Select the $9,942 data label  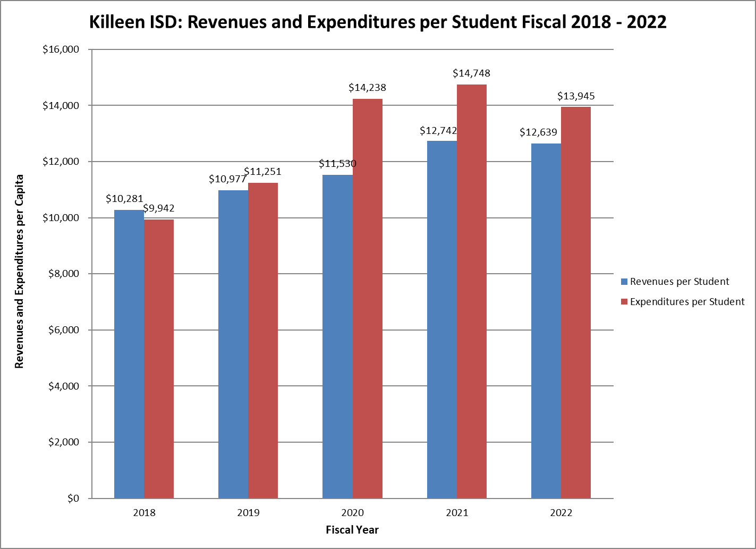point(159,208)
